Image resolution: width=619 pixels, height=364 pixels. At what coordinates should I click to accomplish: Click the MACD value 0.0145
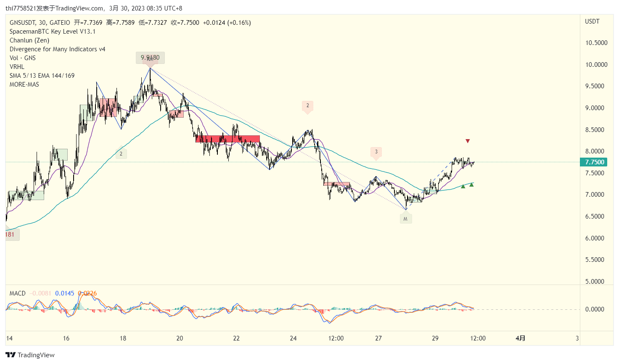pyautogui.click(x=65, y=293)
